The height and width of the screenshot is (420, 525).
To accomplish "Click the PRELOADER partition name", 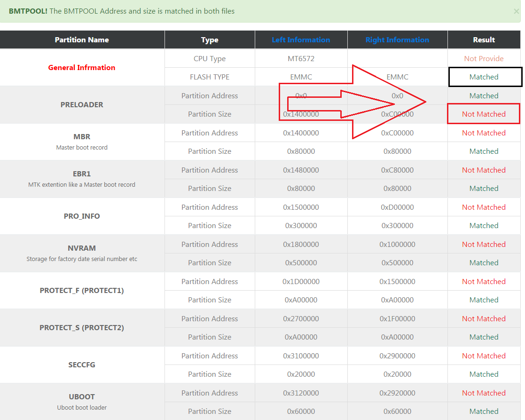I will click(x=82, y=104).
